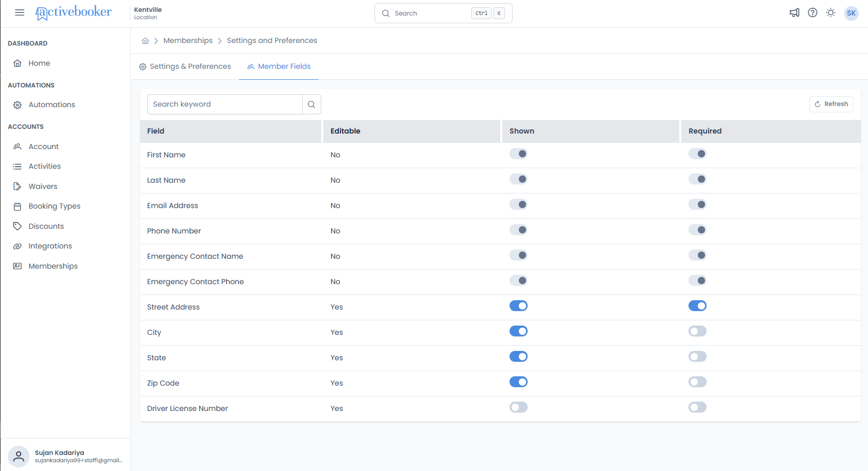
Task: Switch to the Settings & Preferences tab
Action: (185, 66)
